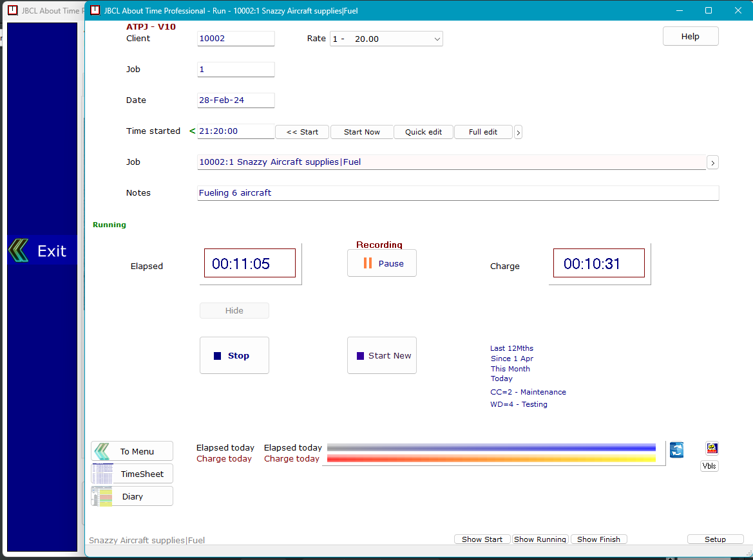Pause the running recording
Viewport: 753px width, 560px height.
[x=382, y=263]
